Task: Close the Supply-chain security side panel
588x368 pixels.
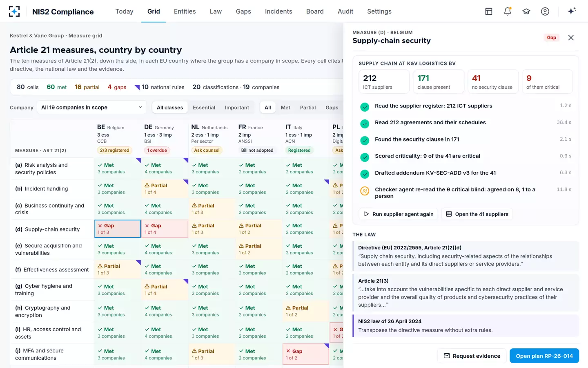Action: click(571, 38)
